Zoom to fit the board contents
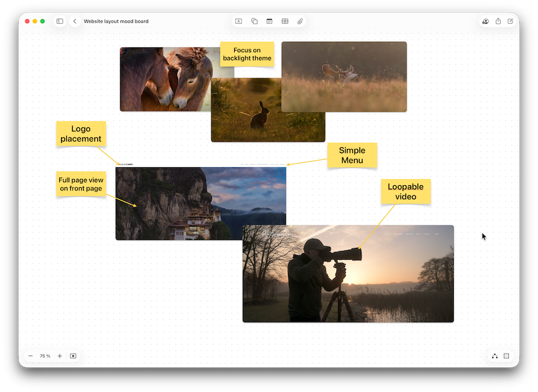This screenshot has height=392, width=538. [72, 355]
